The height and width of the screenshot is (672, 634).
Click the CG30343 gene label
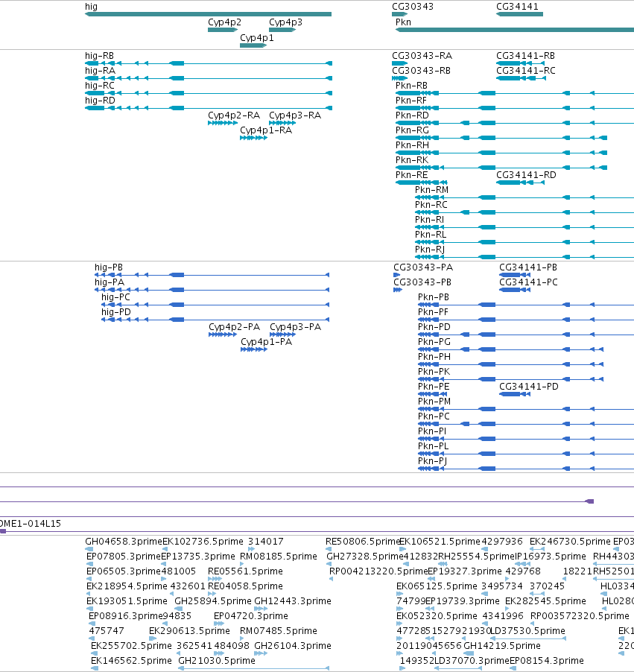click(413, 7)
